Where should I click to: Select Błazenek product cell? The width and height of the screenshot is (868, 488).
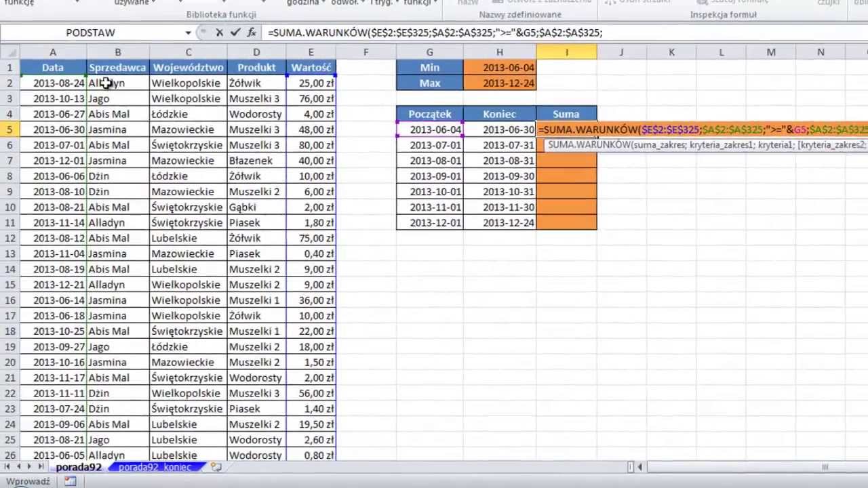[256, 161]
